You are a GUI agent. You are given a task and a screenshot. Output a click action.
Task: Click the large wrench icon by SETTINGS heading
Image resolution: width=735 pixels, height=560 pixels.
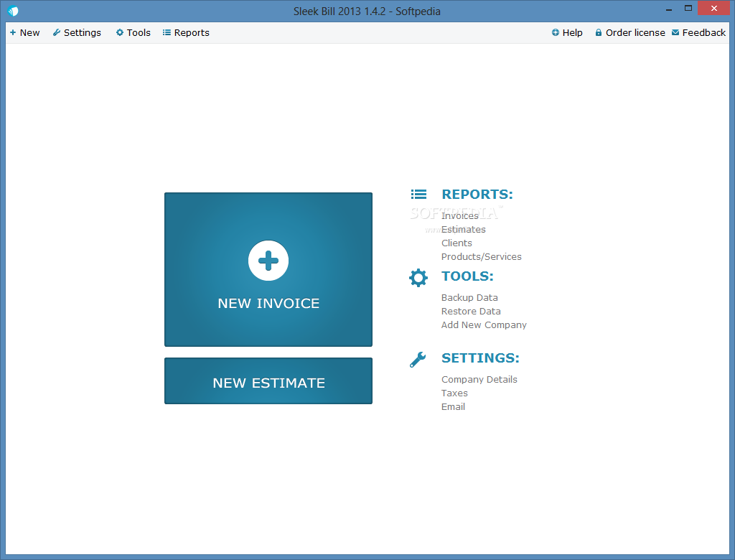[x=418, y=360]
